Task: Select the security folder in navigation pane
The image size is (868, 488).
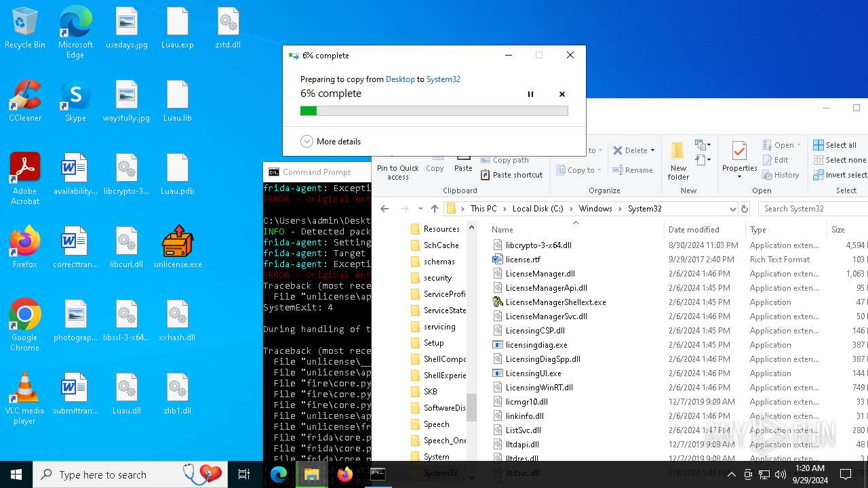Action: pyautogui.click(x=437, y=278)
